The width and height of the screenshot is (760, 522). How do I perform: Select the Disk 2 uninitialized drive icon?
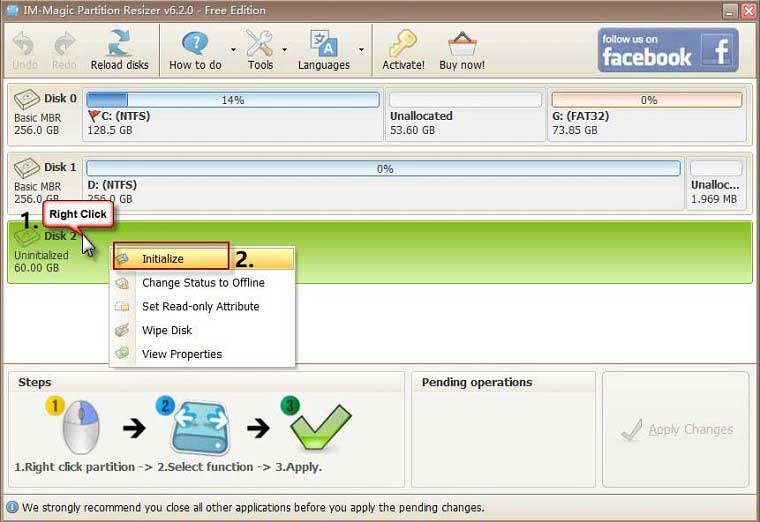[27, 237]
